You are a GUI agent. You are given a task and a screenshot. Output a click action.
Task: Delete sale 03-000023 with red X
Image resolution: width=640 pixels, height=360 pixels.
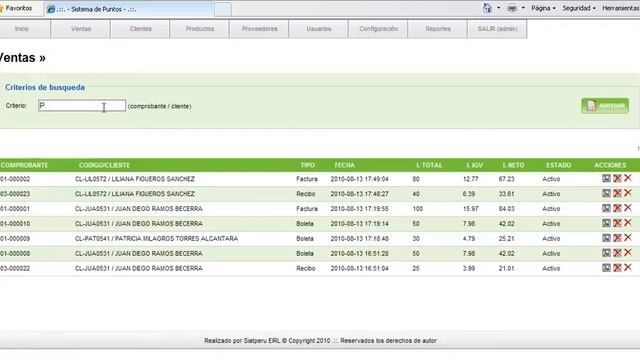pyautogui.click(x=628, y=193)
